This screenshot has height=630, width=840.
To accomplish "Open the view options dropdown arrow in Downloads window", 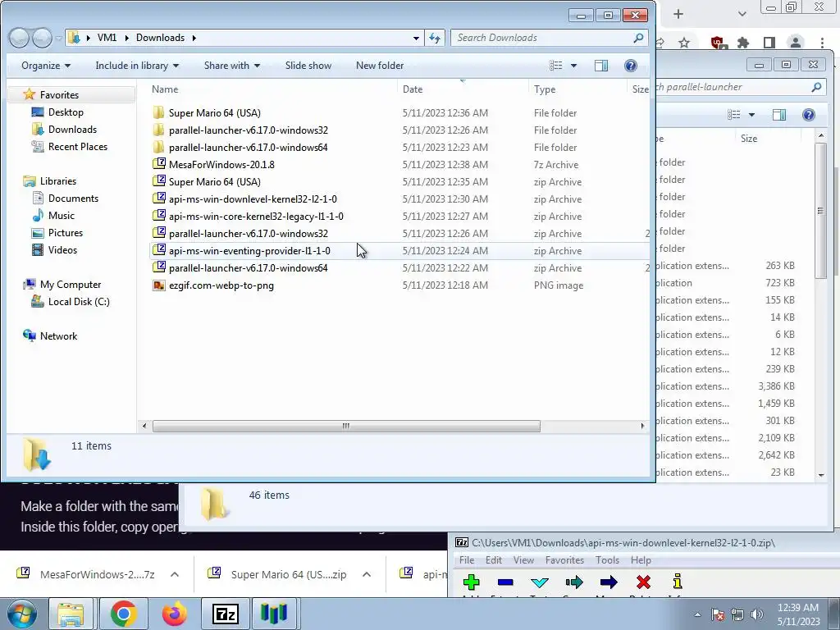I will 573,66.
